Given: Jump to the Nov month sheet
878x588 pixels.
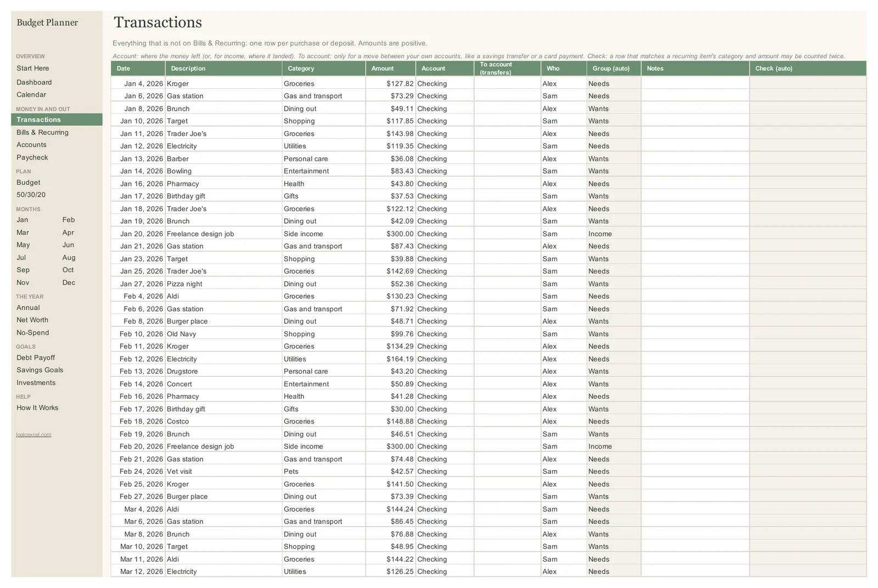Looking at the screenshot, I should tap(22, 282).
